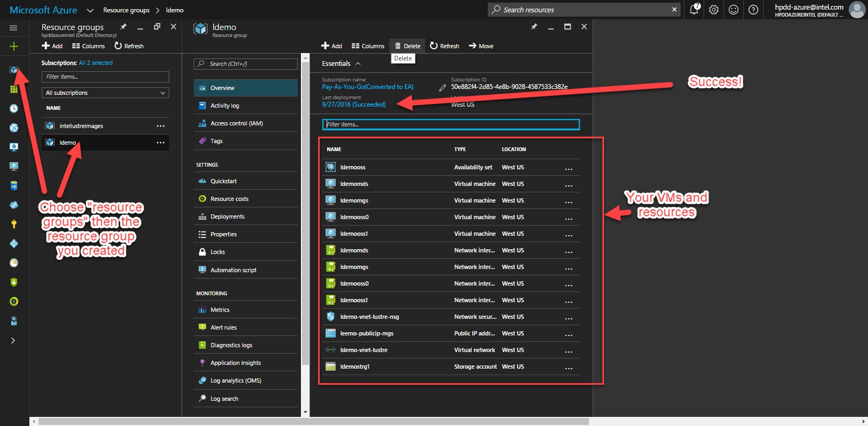Screen dimensions: 868x426
Task: Open ldemomds virtual machine row
Action: click(x=450, y=184)
